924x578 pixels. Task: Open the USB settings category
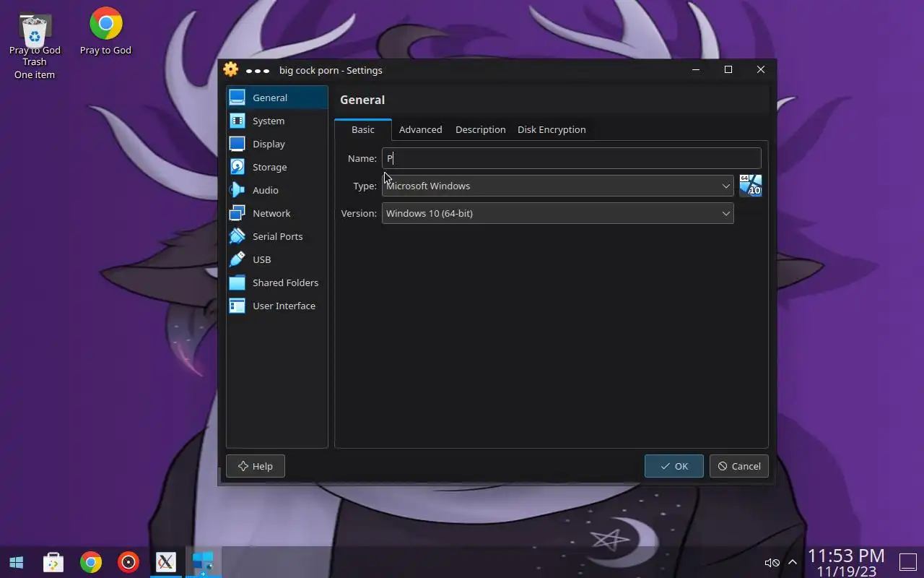(277, 259)
